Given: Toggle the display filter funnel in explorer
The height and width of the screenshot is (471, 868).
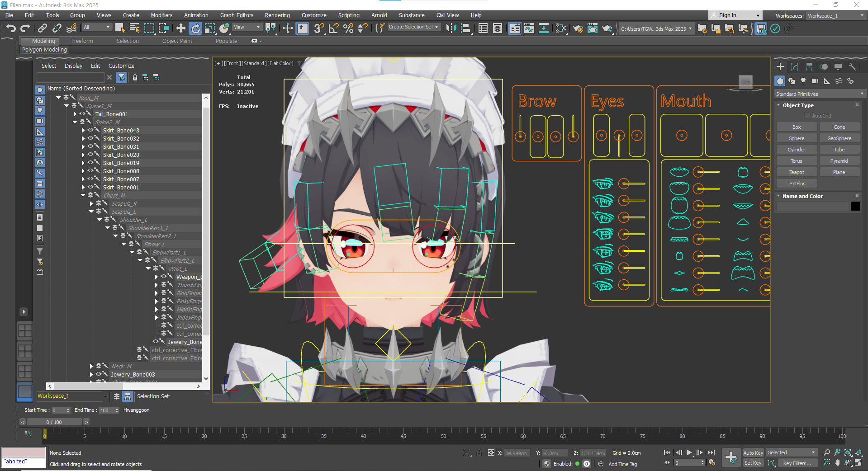Looking at the screenshot, I should point(121,78).
